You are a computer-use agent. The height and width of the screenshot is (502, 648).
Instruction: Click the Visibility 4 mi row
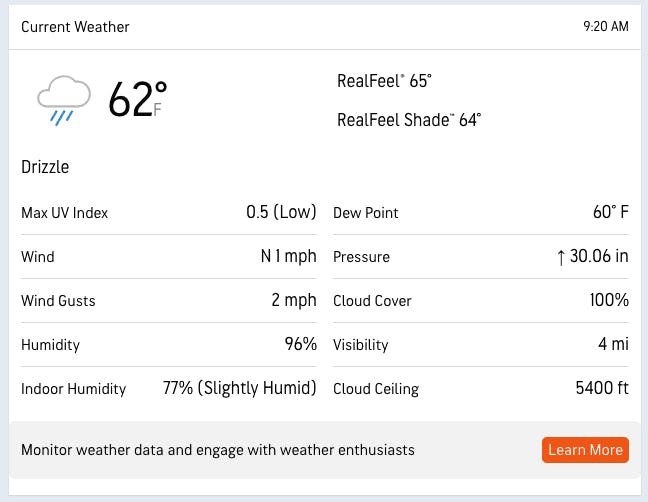coord(480,345)
